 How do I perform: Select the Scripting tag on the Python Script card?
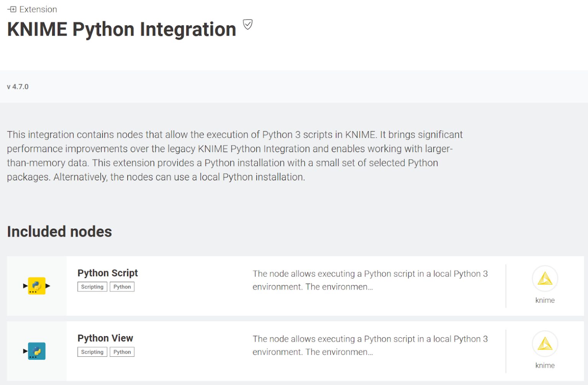[92, 286]
